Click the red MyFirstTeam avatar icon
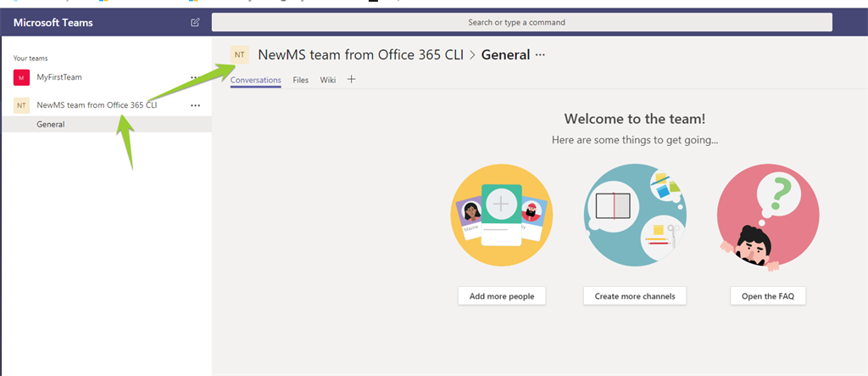The height and width of the screenshot is (376, 868). click(x=21, y=77)
